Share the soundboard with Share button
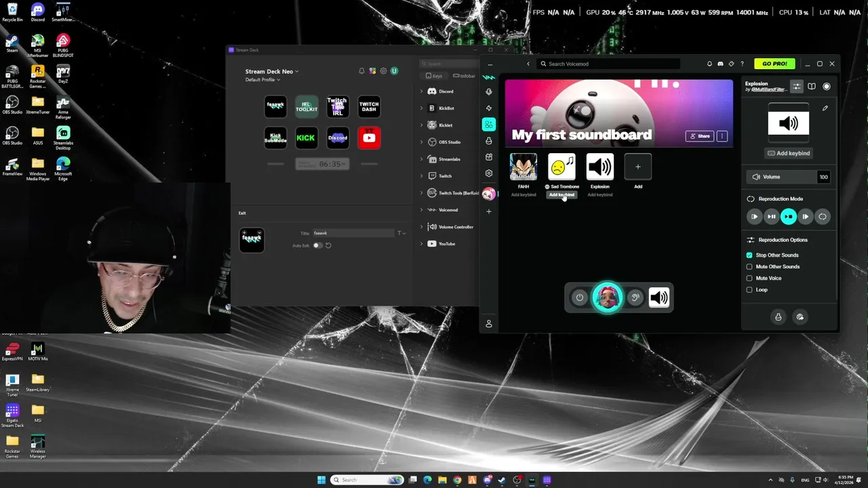Image resolution: width=868 pixels, height=488 pixels. tap(700, 136)
